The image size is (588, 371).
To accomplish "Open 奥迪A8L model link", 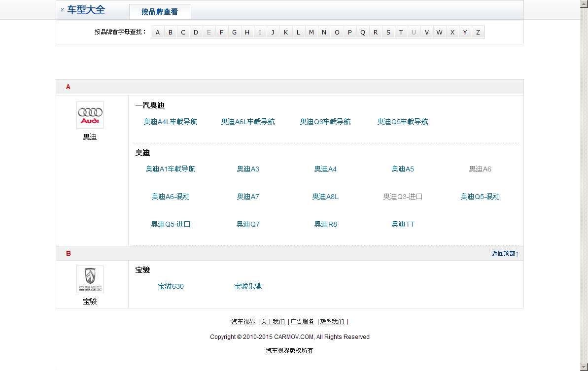I will click(x=325, y=197).
